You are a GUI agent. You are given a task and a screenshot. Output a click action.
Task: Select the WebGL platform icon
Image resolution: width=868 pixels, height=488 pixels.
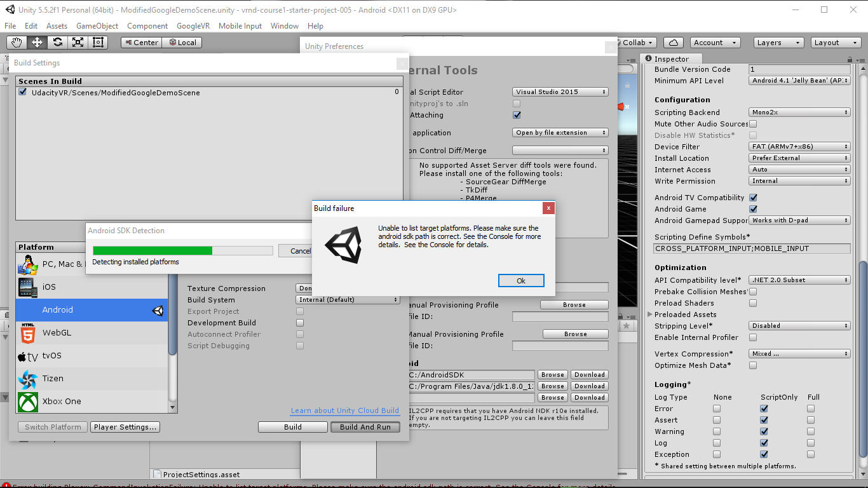pos(28,333)
